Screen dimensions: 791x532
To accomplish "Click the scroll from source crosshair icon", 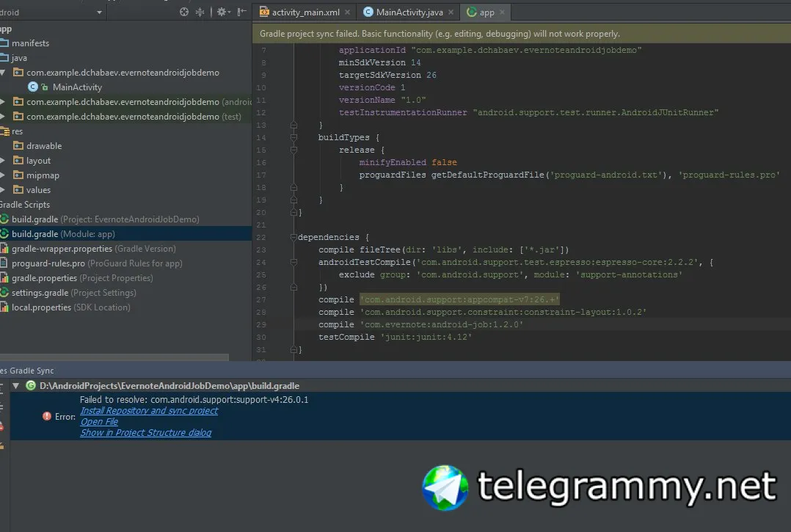I will (x=184, y=12).
